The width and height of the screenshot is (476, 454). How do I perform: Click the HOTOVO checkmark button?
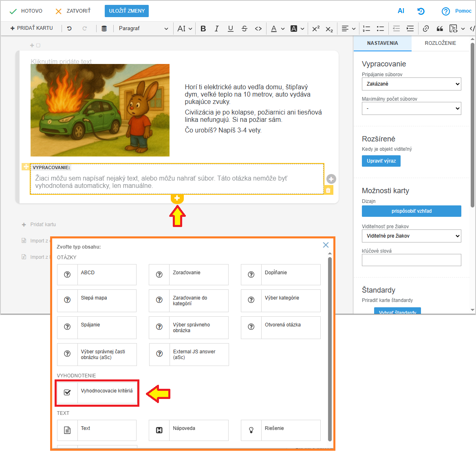(x=26, y=11)
